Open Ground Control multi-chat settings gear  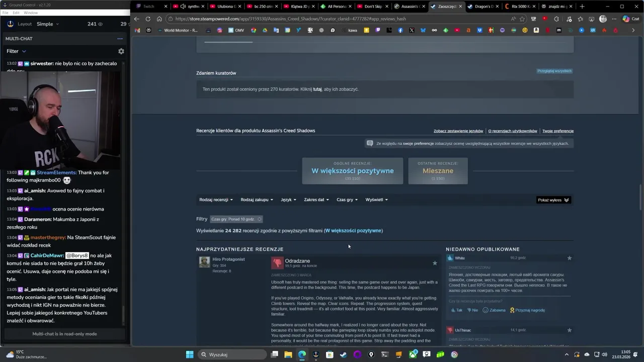tap(121, 51)
